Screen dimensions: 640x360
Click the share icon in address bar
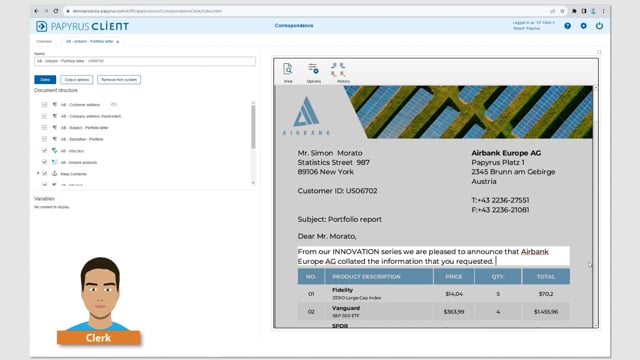(552, 11)
